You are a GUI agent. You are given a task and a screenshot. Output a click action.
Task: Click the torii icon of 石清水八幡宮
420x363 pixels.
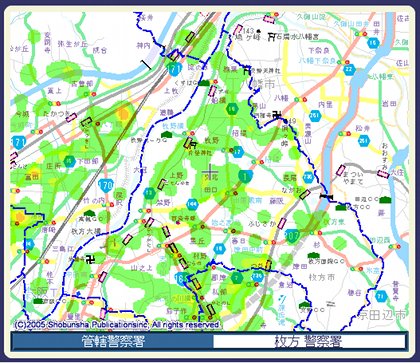point(272,36)
